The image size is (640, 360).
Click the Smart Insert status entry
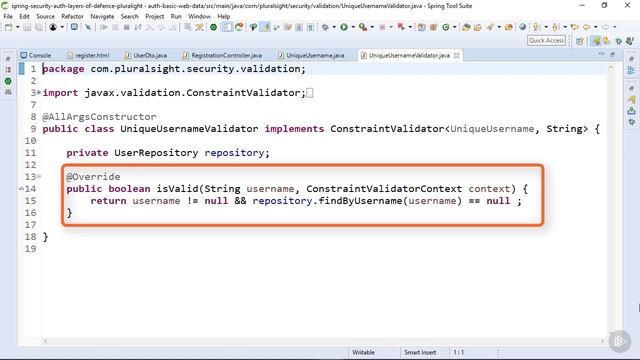420,352
